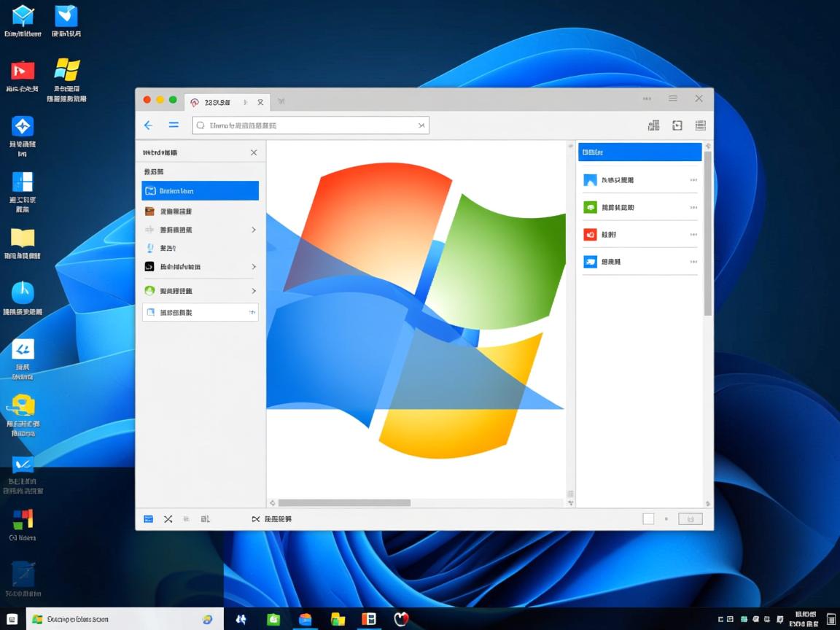Open the blue hamburger menu beside the back arrow
This screenshot has height=630, width=840.
[x=174, y=125]
